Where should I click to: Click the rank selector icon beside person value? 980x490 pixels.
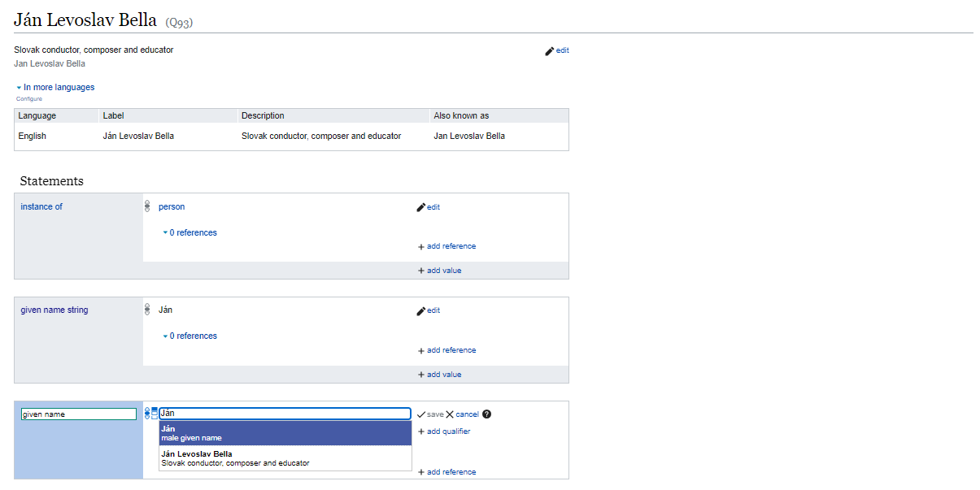coord(146,205)
